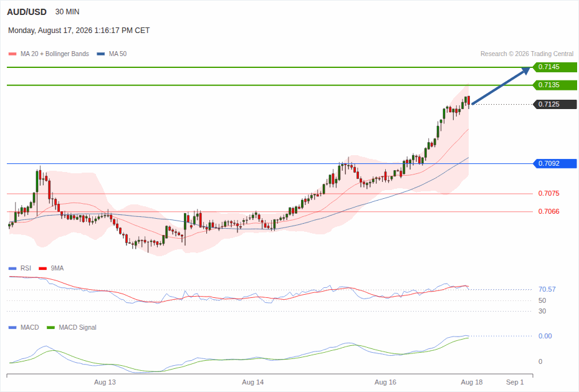The height and width of the screenshot is (392, 579).
Task: Click the 0.7075 support price label
Action: [x=548, y=193]
